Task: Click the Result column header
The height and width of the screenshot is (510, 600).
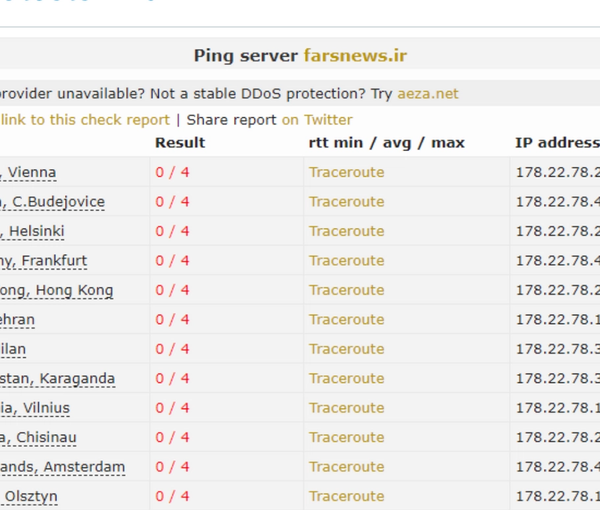Action: click(180, 143)
